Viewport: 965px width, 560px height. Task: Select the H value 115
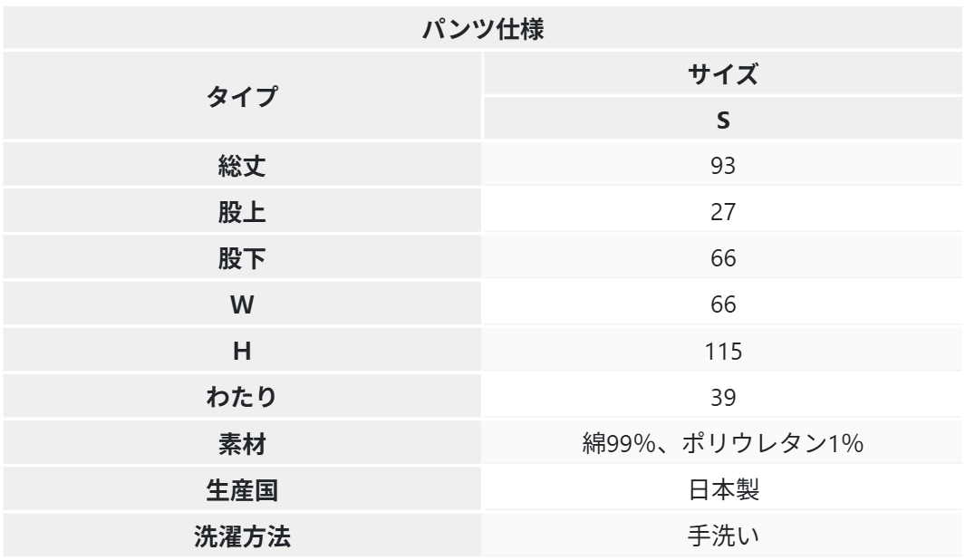[722, 351]
